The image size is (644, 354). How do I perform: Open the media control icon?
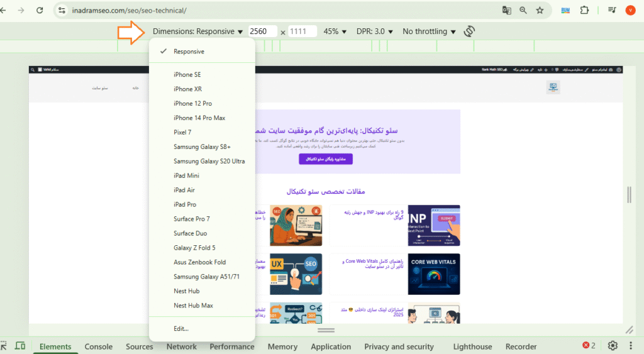(x=612, y=10)
